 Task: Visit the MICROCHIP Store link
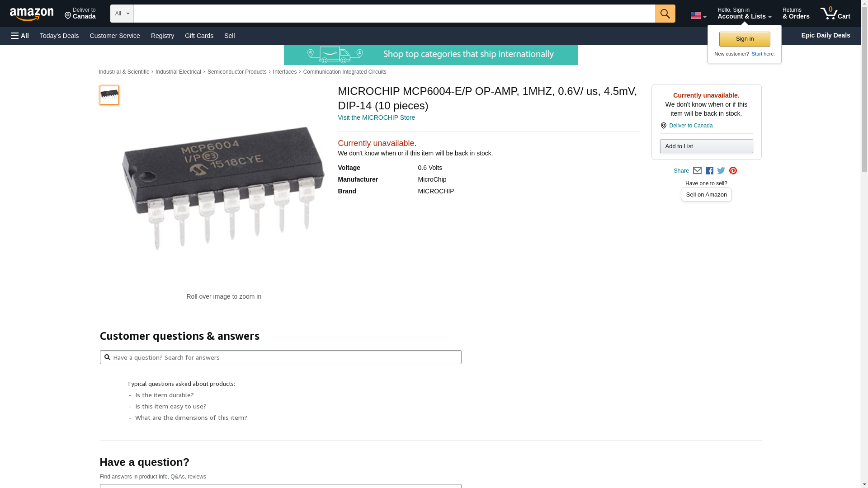coord(376,117)
